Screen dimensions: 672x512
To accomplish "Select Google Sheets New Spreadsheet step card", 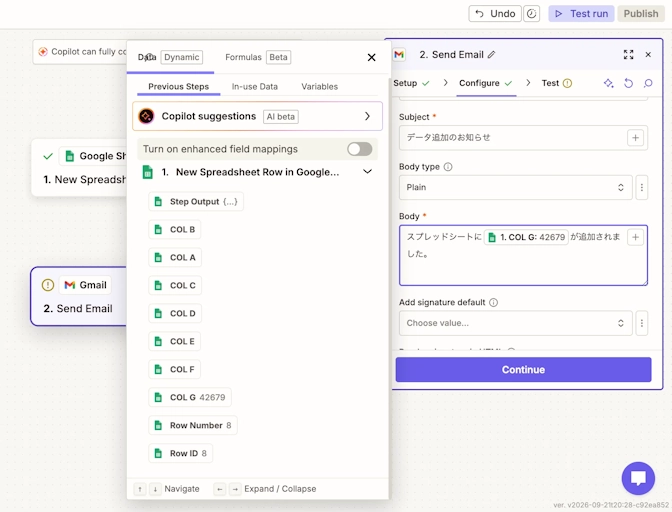I will tap(79, 168).
